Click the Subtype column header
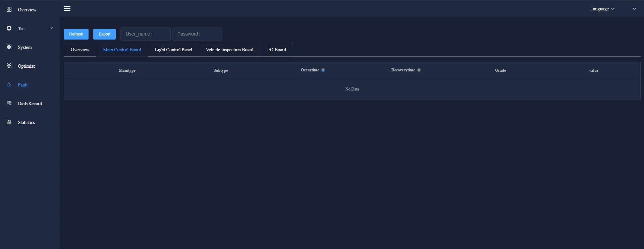 221,70
